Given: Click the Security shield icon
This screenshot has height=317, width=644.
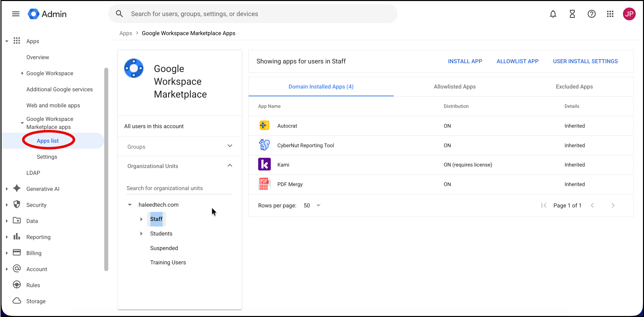Looking at the screenshot, I should tap(17, 205).
